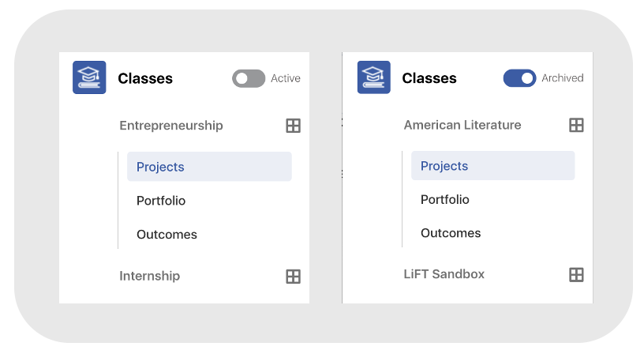Click the Archived label next to switch

click(x=562, y=77)
